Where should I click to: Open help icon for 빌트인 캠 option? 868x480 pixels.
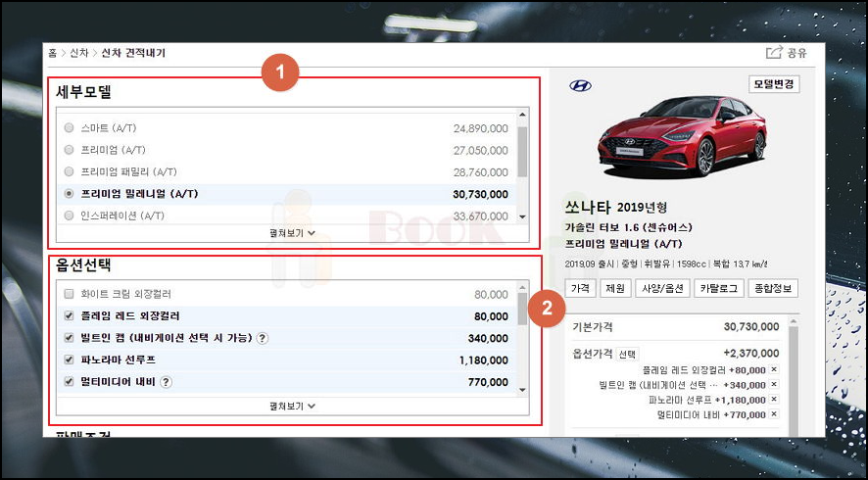point(263,338)
